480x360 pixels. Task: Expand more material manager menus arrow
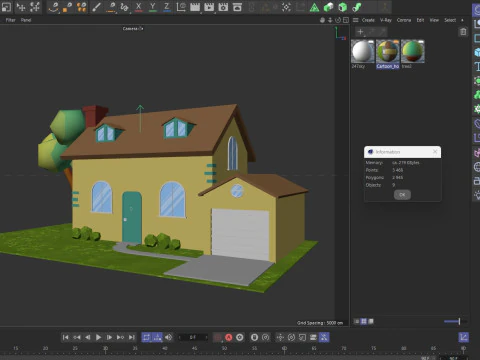point(462,20)
